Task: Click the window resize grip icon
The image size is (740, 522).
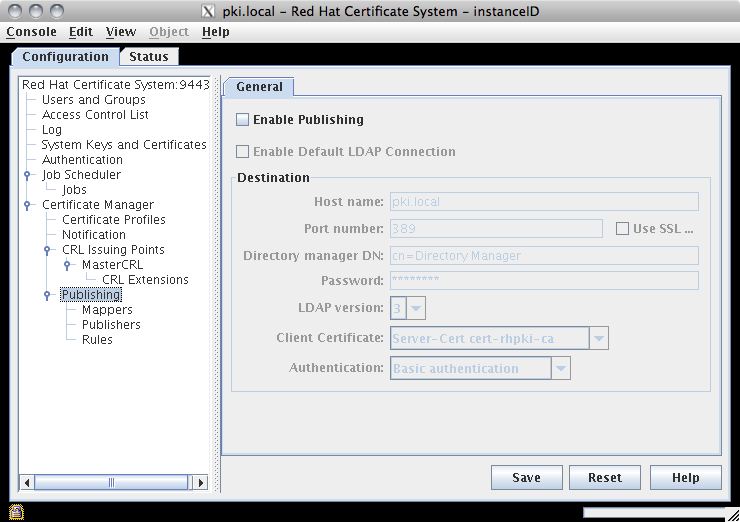Action: tap(732, 515)
